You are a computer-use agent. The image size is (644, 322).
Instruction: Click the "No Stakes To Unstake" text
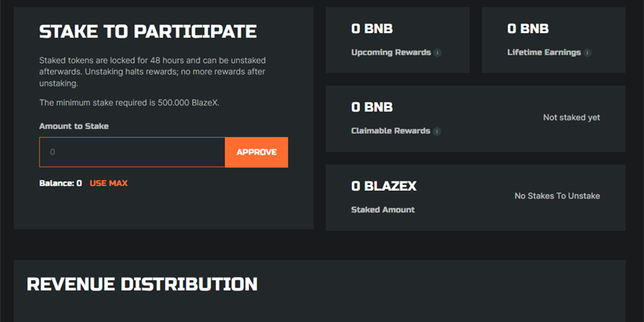(x=557, y=196)
